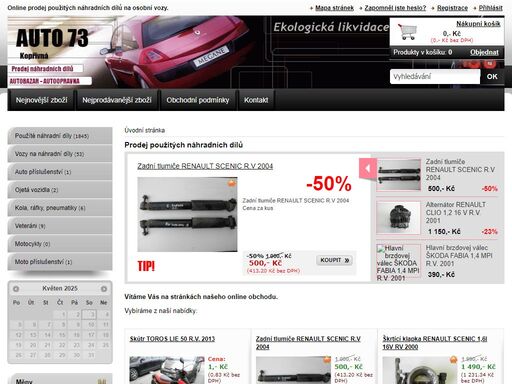The height and width of the screenshot is (384, 512).
Task: Go to previous month in calendar
Action: point(16,289)
